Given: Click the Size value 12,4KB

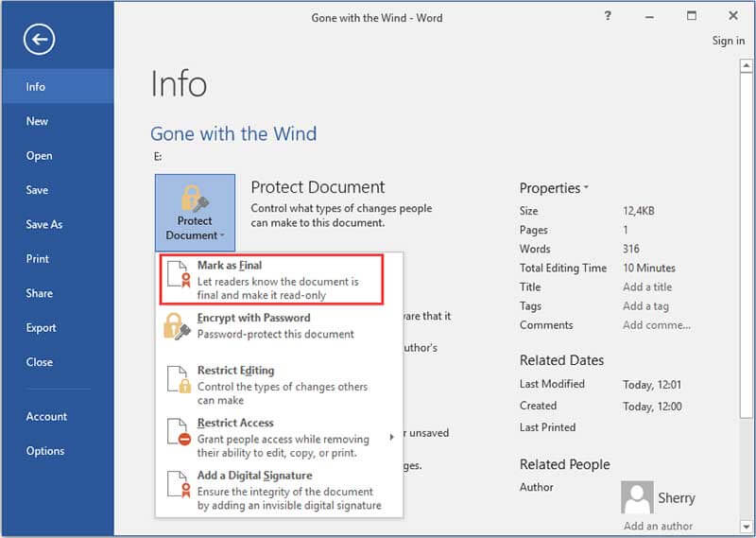Looking at the screenshot, I should (x=639, y=210).
